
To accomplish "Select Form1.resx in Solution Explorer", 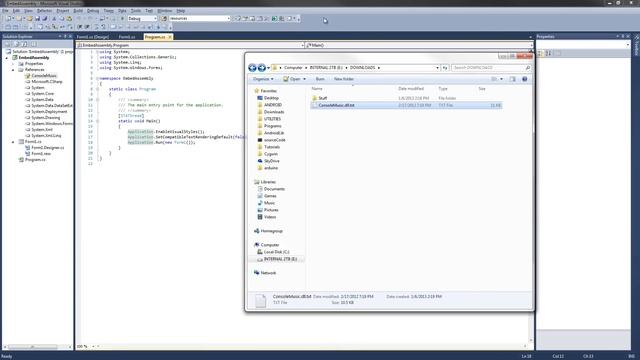I will coord(41,153).
